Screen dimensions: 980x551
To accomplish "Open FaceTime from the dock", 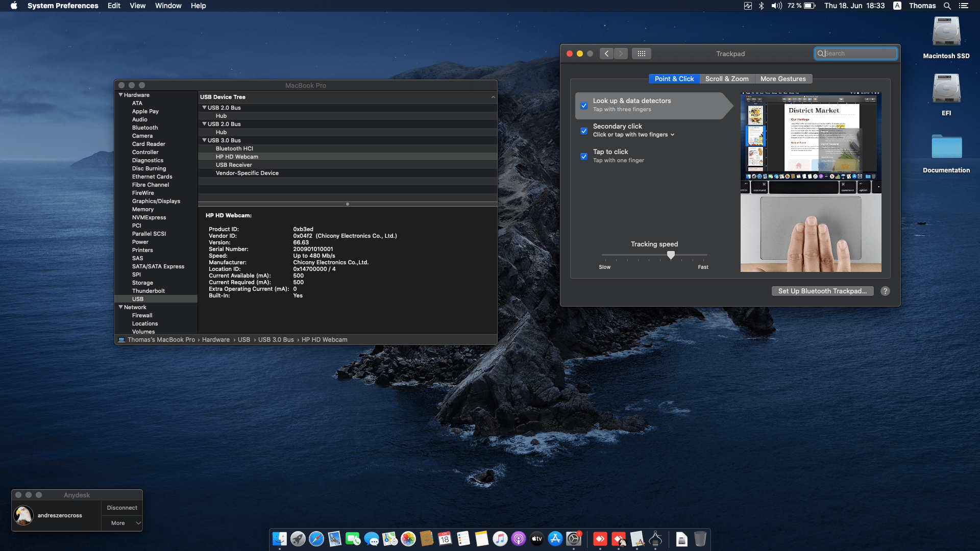I will (x=353, y=539).
